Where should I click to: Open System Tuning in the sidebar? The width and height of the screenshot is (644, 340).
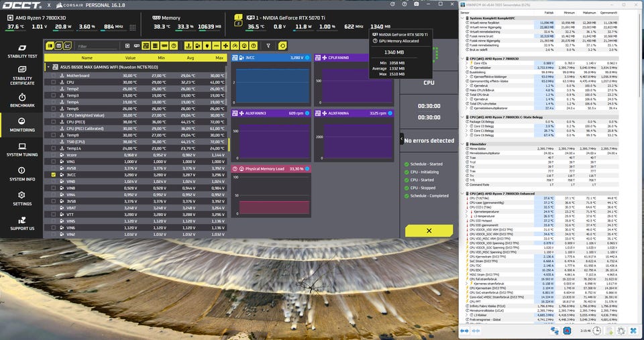22,150
